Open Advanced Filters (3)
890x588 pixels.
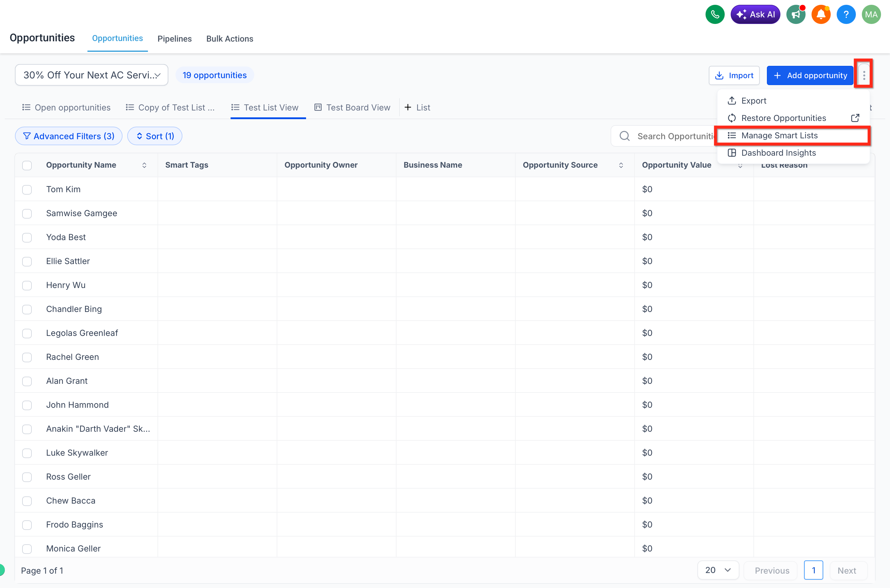point(69,136)
